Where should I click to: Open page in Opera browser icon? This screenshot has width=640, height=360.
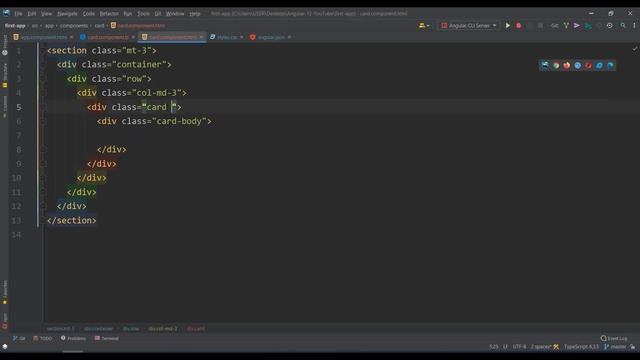pyautogui.click(x=588, y=65)
